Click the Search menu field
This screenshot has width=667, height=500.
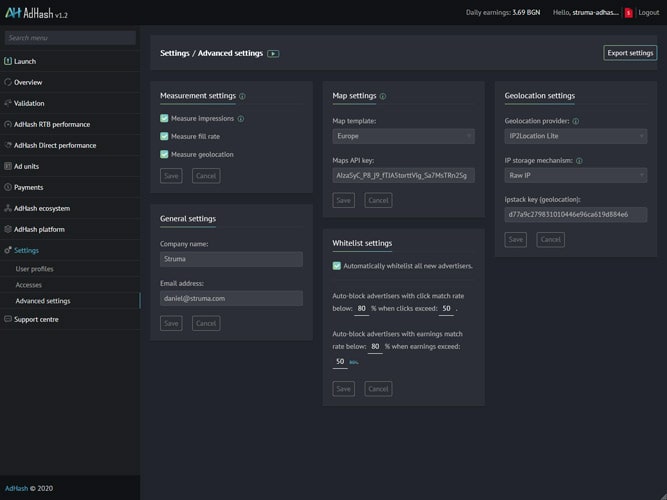pos(70,38)
